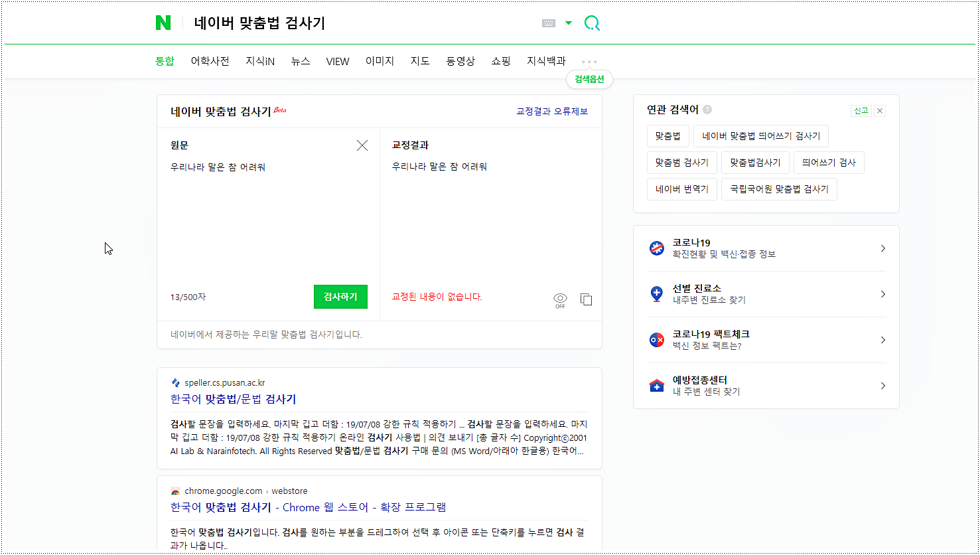Viewport: 980px width, 555px height.
Task: Open speller.cs.pusan.ac.kr URL link
Action: point(225,383)
